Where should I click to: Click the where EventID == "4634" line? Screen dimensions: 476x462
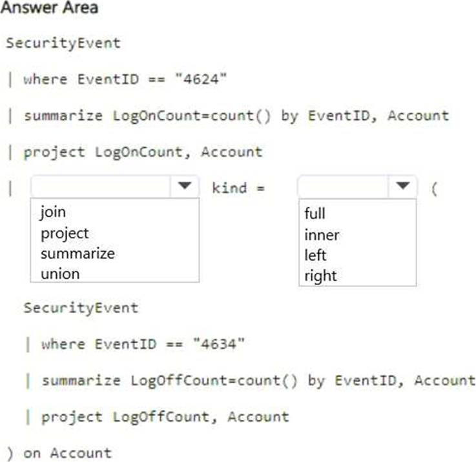click(x=143, y=345)
